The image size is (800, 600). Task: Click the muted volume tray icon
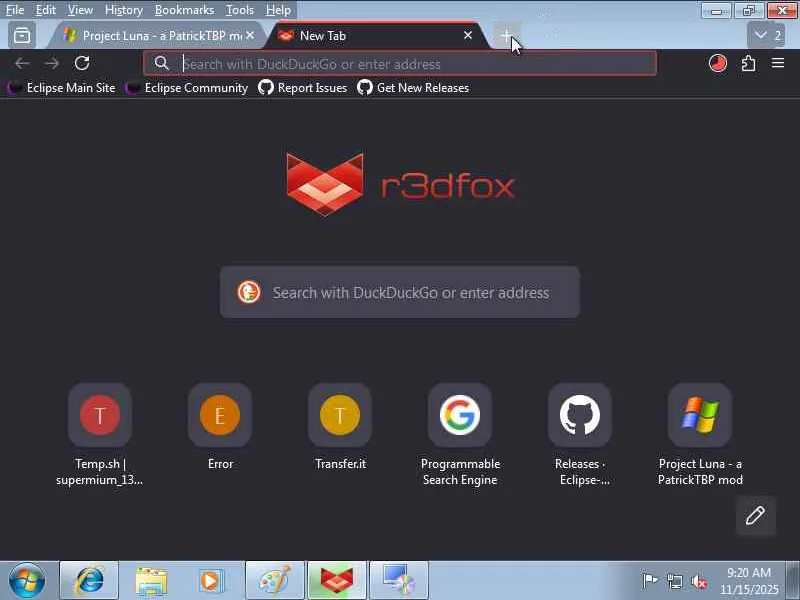699,581
